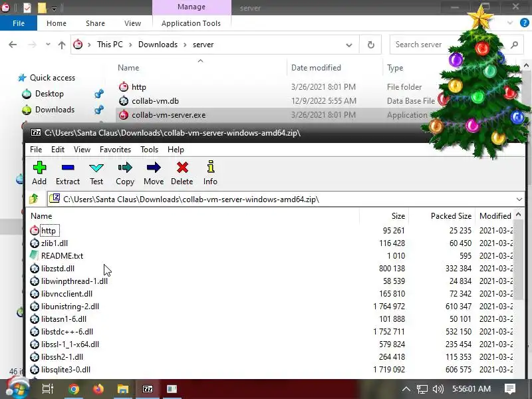
Task: Click the Explorer up-directory arrow
Action: tap(62, 45)
